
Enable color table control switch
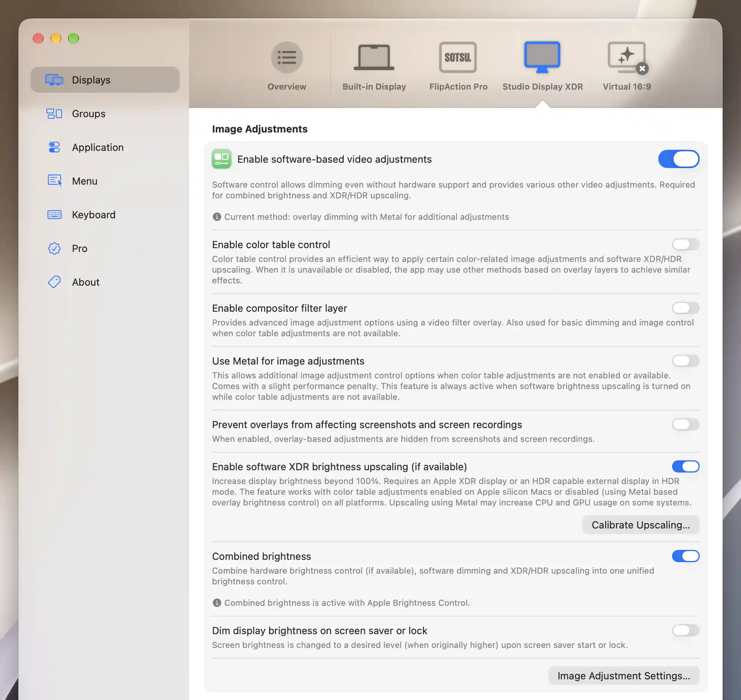[686, 244]
